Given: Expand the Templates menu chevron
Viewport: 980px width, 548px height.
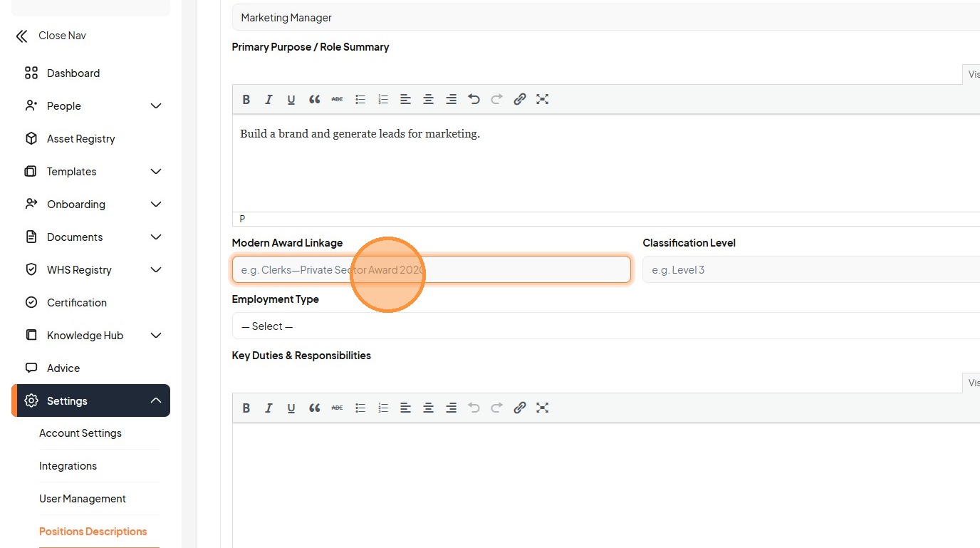Looking at the screenshot, I should coord(156,172).
